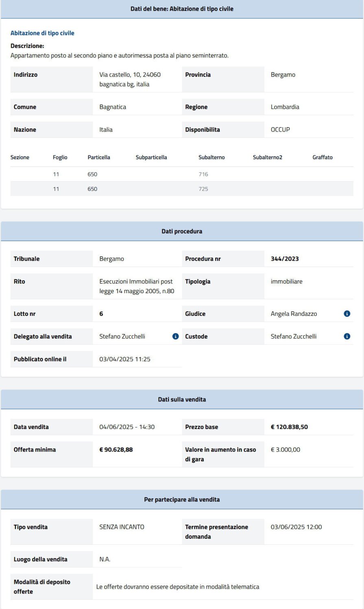Screen dimensions: 364x609
Task: Click the base price '€ 120.838,50'
Action: click(x=290, y=427)
